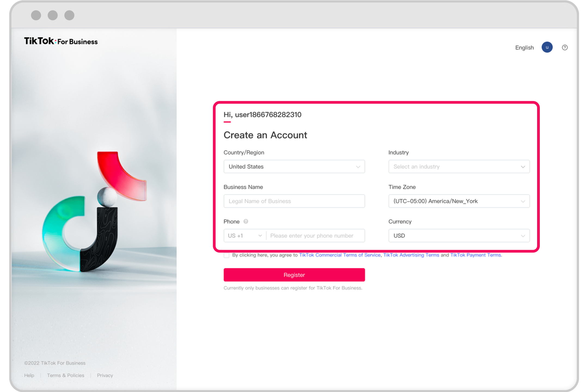Click the user profile icon
Screen dimensions: 588x392
pyautogui.click(x=548, y=48)
